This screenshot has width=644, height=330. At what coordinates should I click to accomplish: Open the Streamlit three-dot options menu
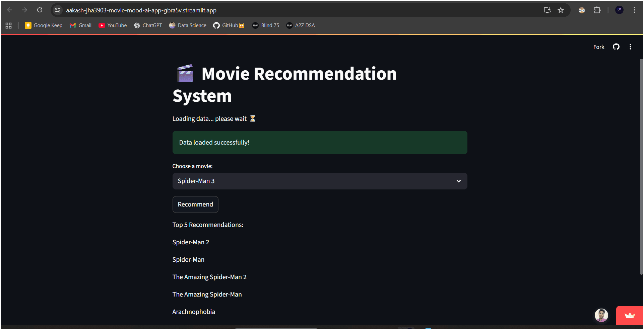tap(630, 47)
